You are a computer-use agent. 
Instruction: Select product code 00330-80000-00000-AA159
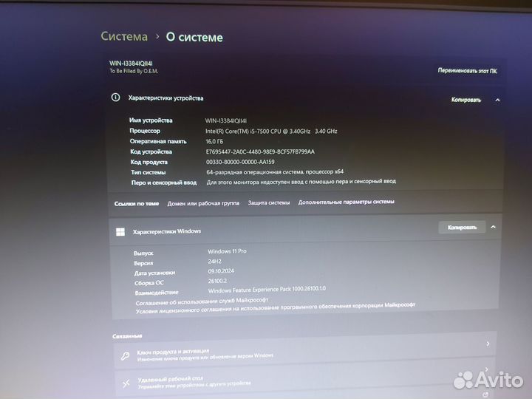(x=240, y=162)
